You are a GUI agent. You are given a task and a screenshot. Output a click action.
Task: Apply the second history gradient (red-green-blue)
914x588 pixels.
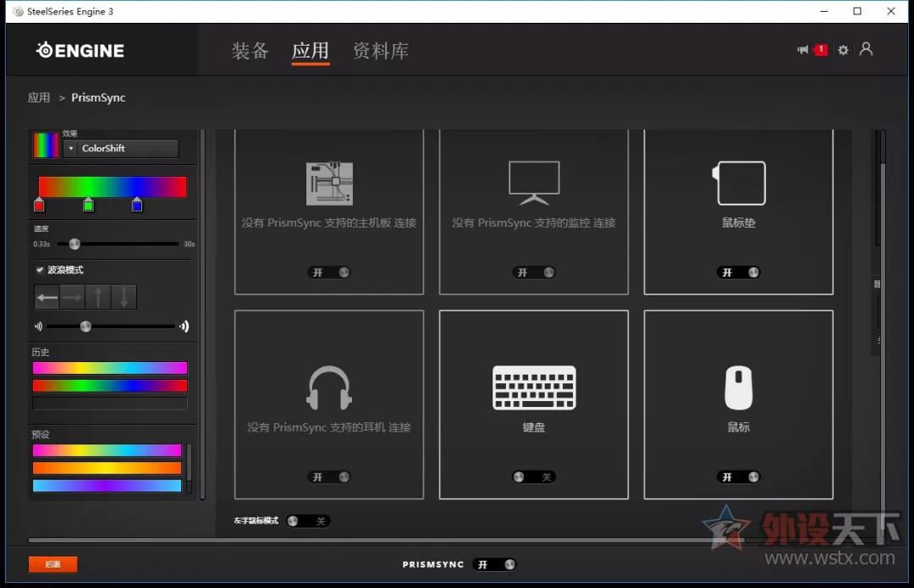click(x=110, y=386)
